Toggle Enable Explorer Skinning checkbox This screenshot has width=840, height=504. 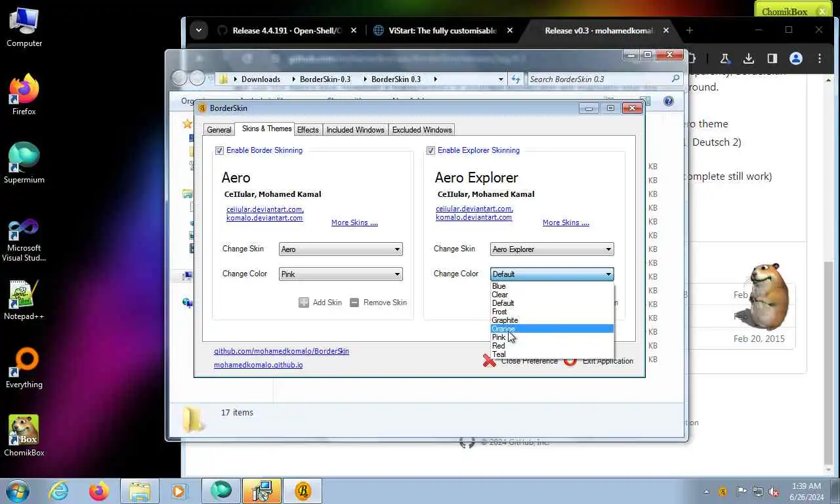430,150
